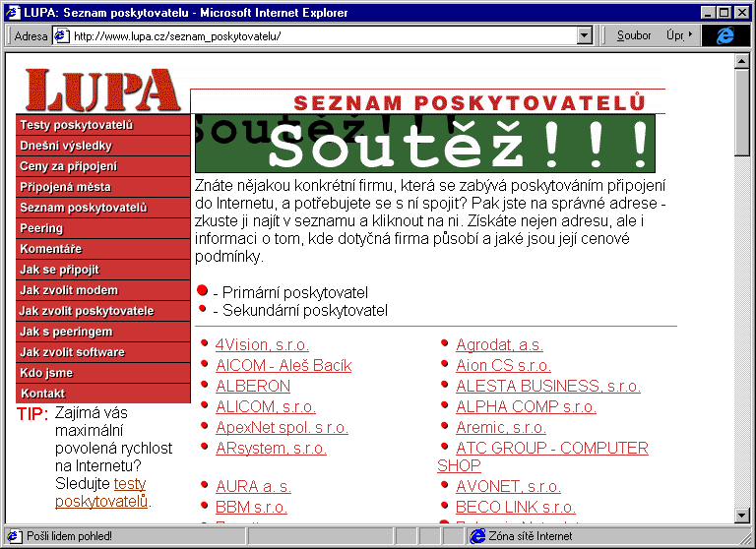Click the Adresa toolbar label
This screenshot has height=549, width=756.
tap(31, 36)
